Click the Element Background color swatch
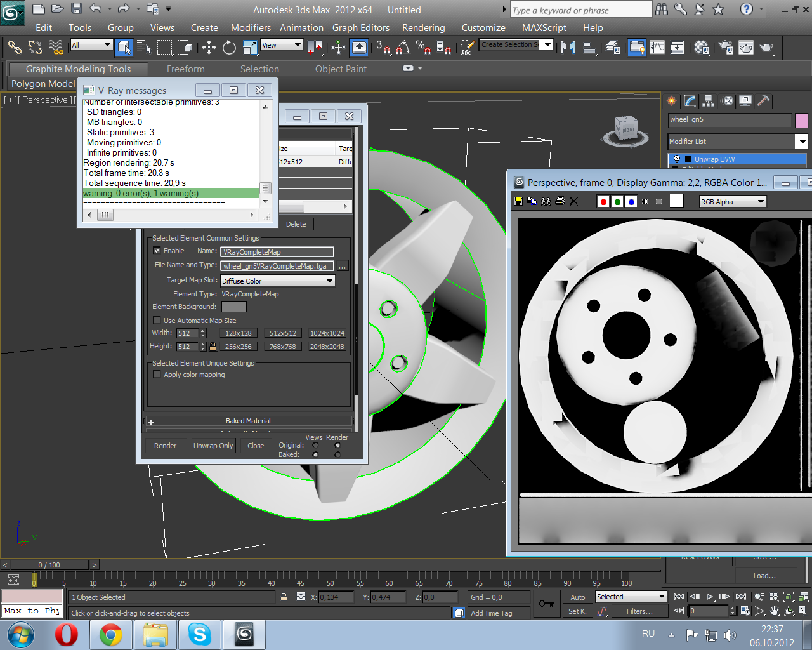Screen dimensions: 812x650 233,307
